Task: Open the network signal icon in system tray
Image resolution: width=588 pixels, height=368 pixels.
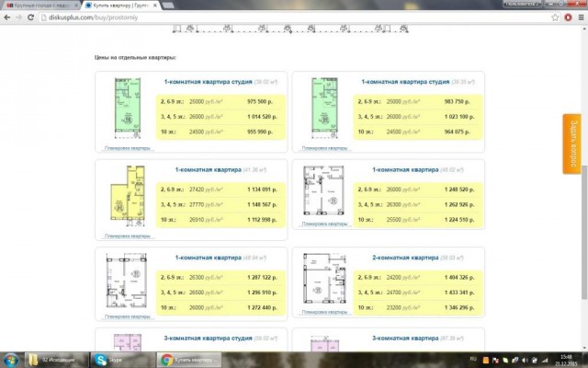Action: (545, 361)
